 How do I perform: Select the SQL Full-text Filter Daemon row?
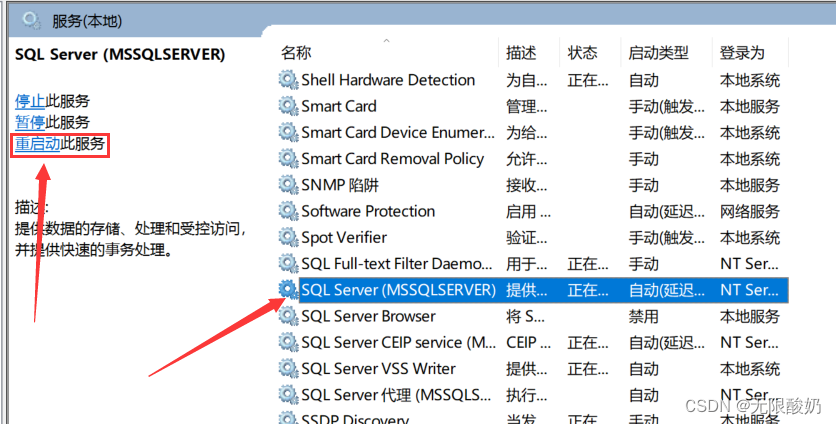click(397, 264)
